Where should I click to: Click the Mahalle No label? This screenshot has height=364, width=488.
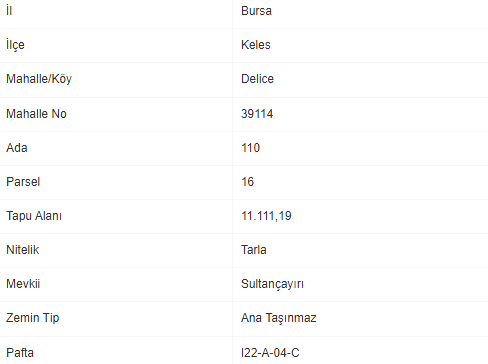36,114
